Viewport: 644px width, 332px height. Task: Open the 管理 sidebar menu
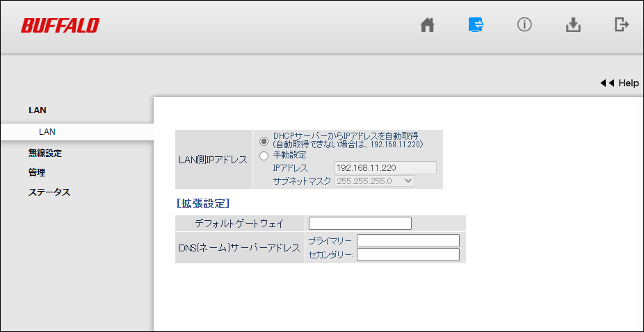click(37, 172)
